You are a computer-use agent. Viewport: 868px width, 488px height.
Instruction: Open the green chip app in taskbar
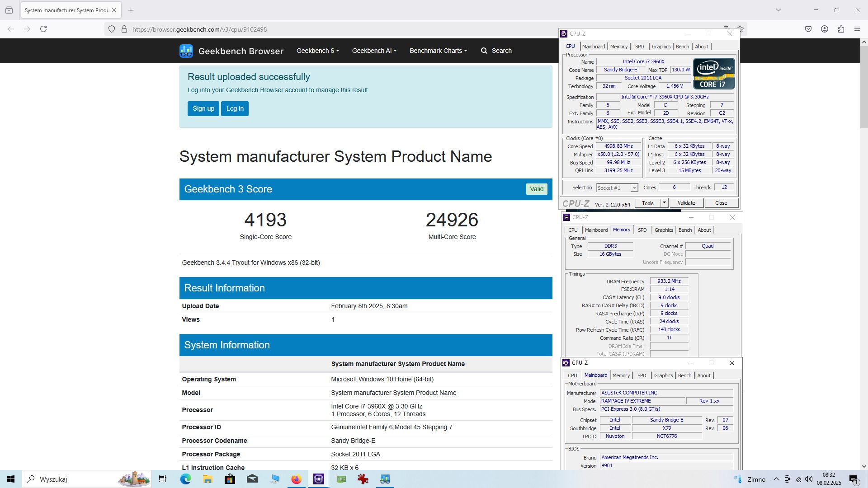[341, 479]
